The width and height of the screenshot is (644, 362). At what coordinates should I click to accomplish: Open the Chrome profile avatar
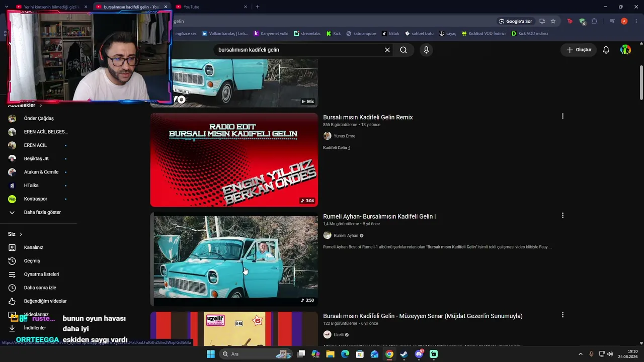point(624,21)
